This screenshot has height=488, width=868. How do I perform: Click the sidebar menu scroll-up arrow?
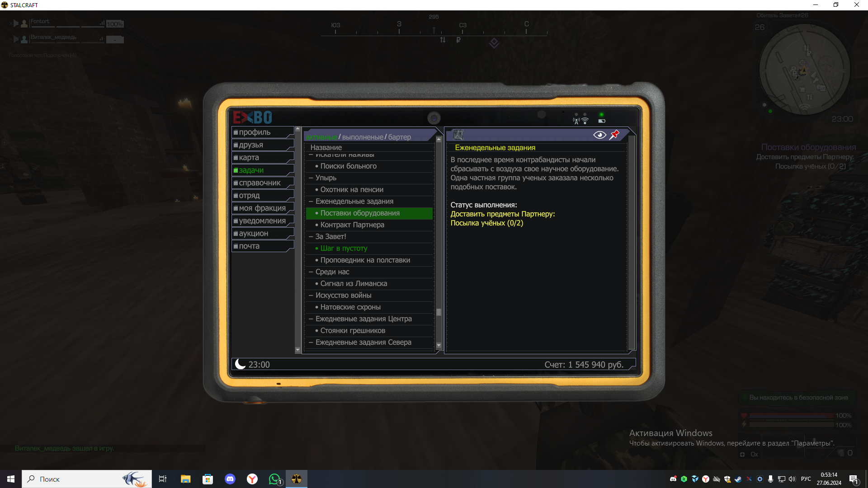pos(297,129)
